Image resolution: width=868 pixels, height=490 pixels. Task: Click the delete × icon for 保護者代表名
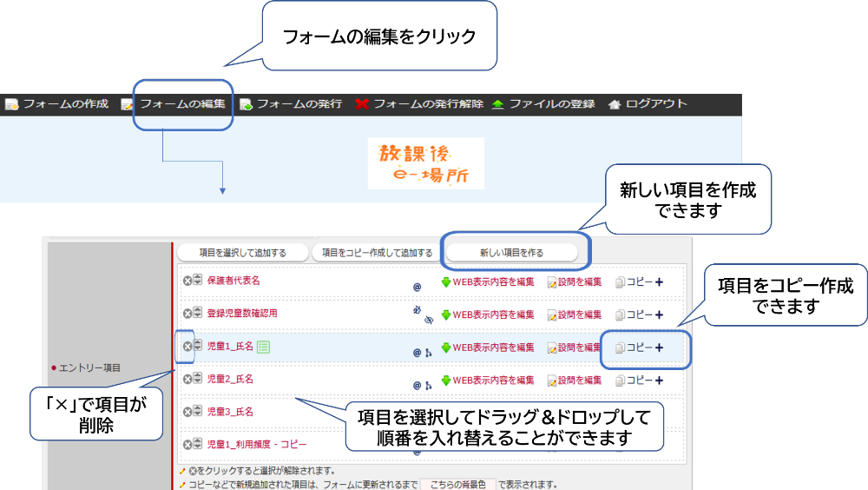187,280
